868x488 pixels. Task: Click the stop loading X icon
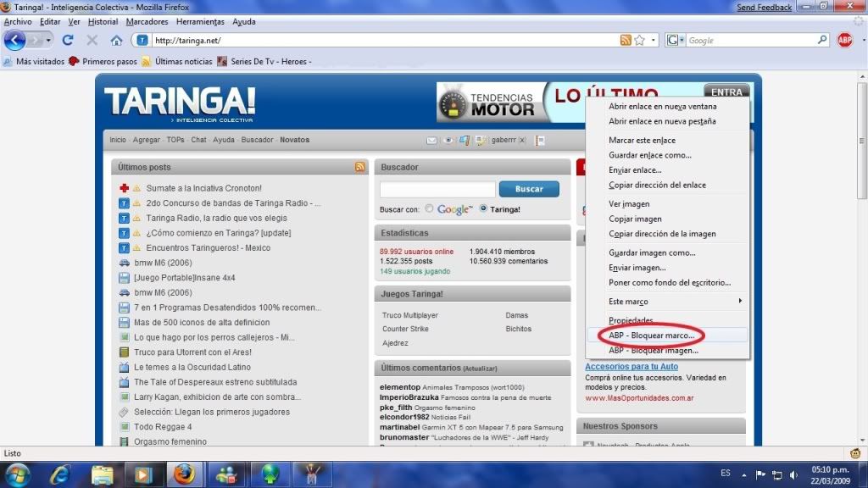(x=92, y=41)
